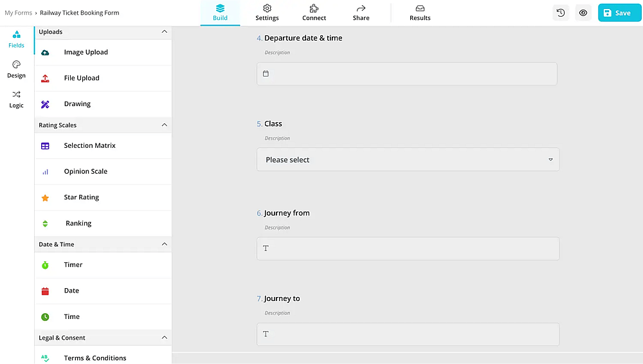Open revision history clock icon
Screen dimensions: 643x364
coord(561,13)
